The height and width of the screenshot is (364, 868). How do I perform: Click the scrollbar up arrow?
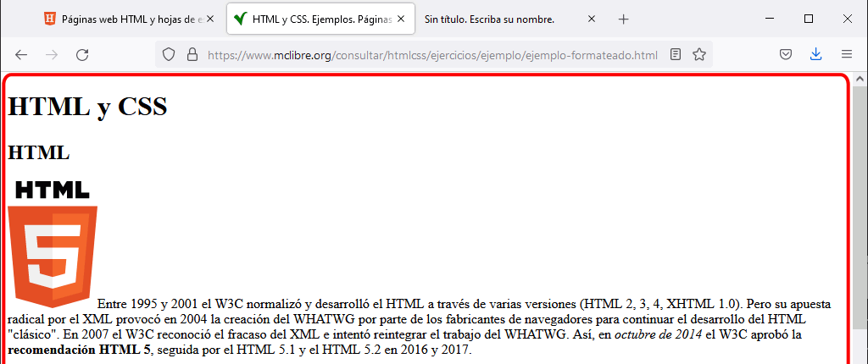[x=860, y=79]
